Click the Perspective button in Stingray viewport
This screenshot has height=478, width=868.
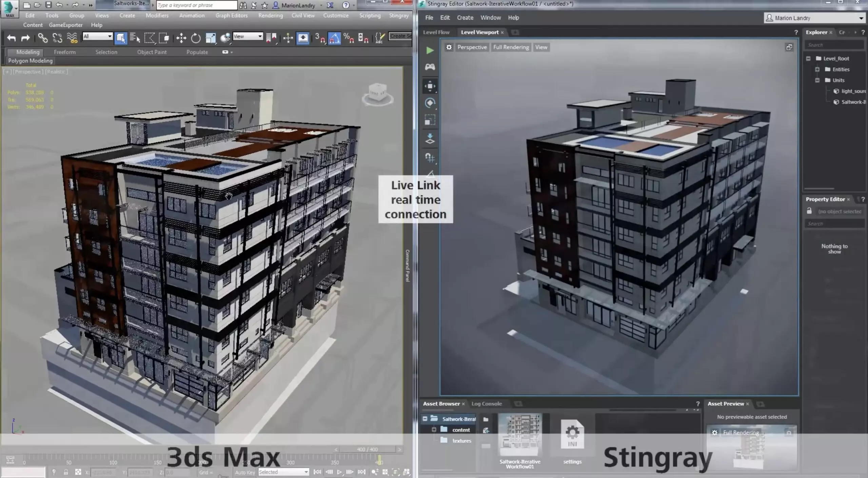[x=472, y=47]
